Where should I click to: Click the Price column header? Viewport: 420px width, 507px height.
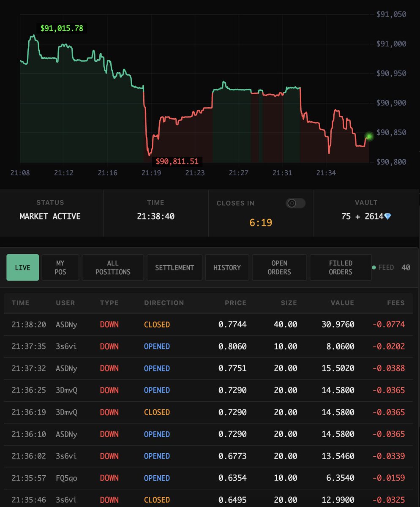point(235,303)
